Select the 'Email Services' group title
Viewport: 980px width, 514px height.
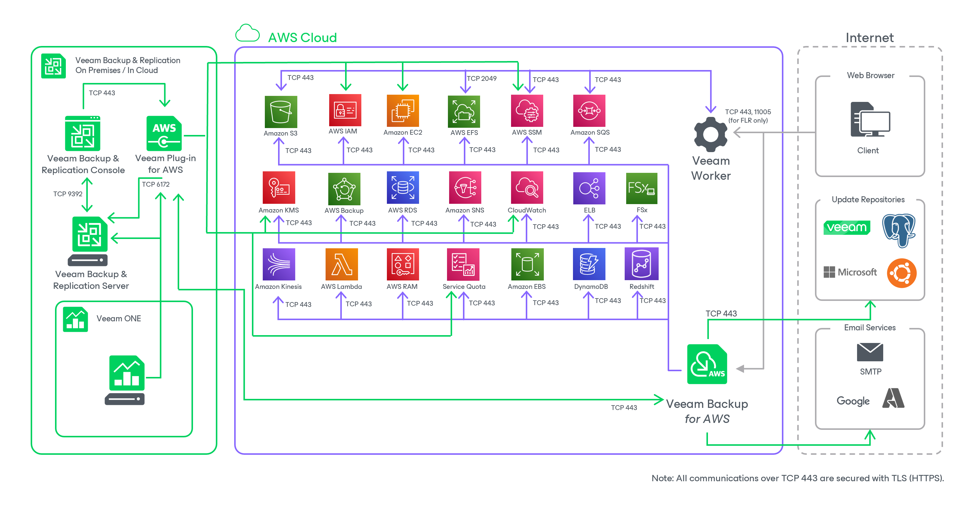[x=870, y=328]
